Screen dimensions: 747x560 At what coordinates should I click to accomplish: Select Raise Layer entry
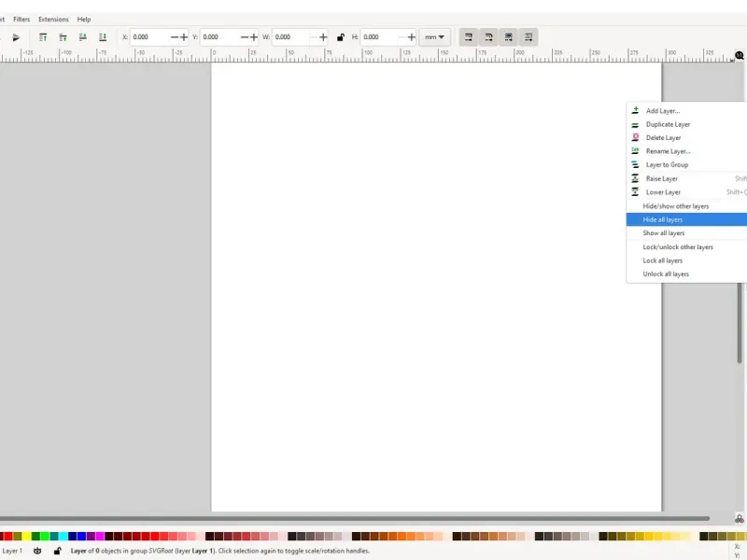pyautogui.click(x=686, y=178)
